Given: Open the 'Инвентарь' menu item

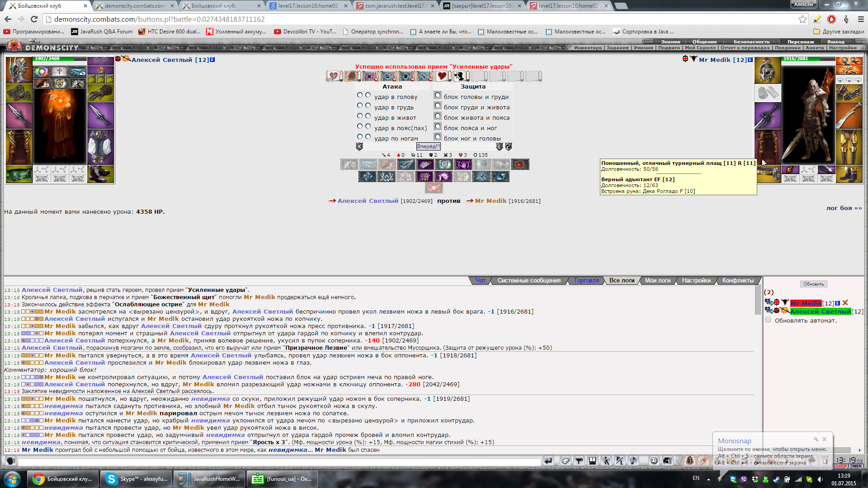Looking at the screenshot, I should [x=588, y=47].
